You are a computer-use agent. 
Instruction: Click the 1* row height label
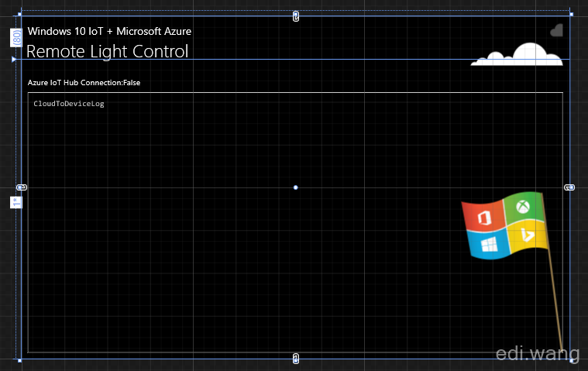coord(15,202)
